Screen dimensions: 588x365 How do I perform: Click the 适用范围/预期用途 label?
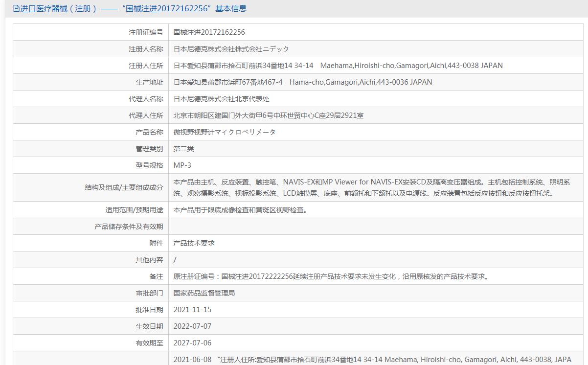[134, 210]
